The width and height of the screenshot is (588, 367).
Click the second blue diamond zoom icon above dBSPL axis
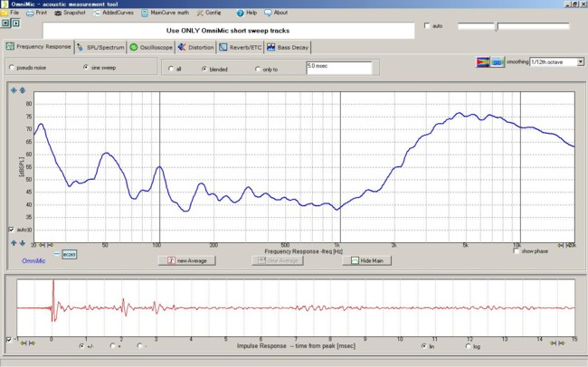(x=23, y=90)
